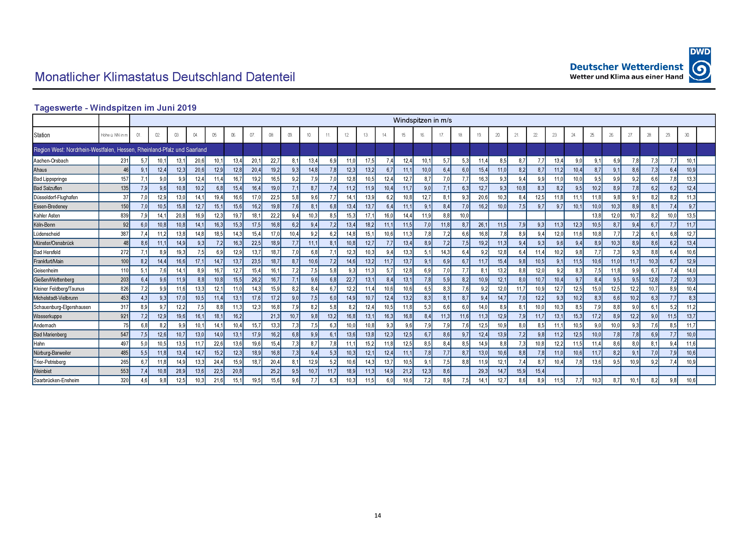Click Köln-Bonn day 19 value 26,1
Screen dimensions: 756x535
click(483, 225)
